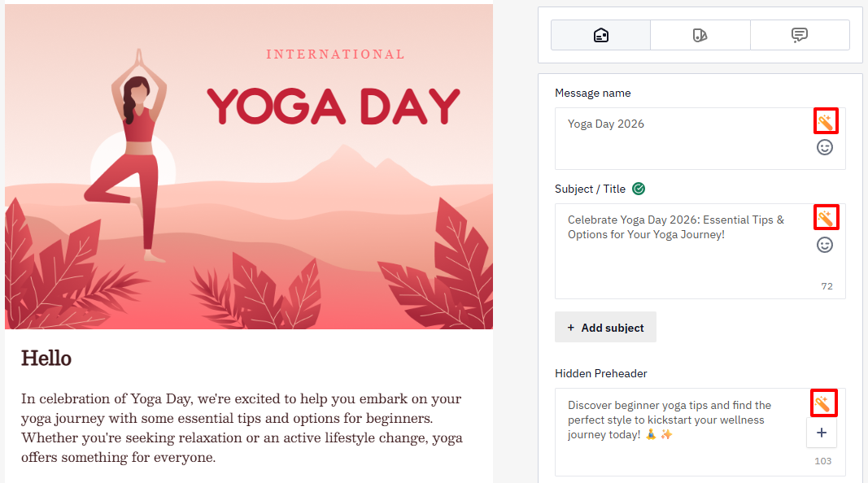Screen dimensions: 868x483
Task: Click AI magic wand for Subject / Title
Action: (x=826, y=217)
